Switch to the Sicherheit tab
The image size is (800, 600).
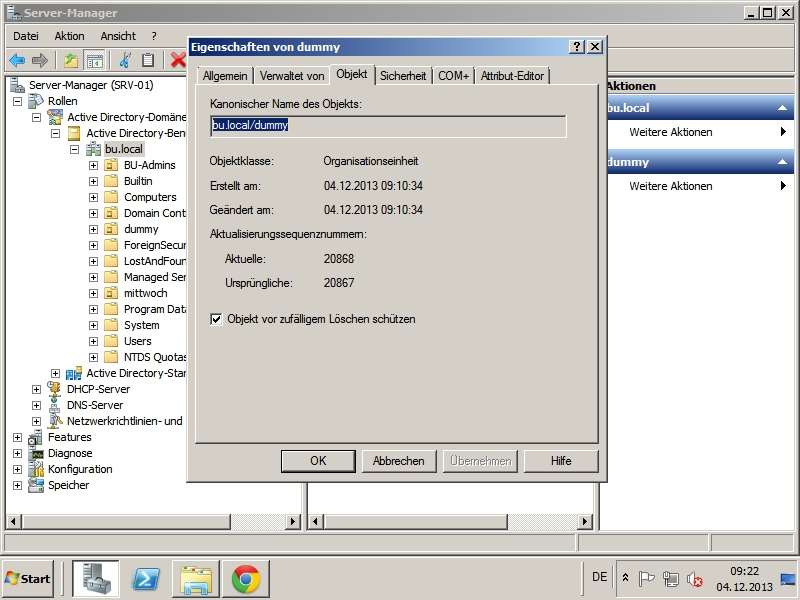pyautogui.click(x=403, y=75)
